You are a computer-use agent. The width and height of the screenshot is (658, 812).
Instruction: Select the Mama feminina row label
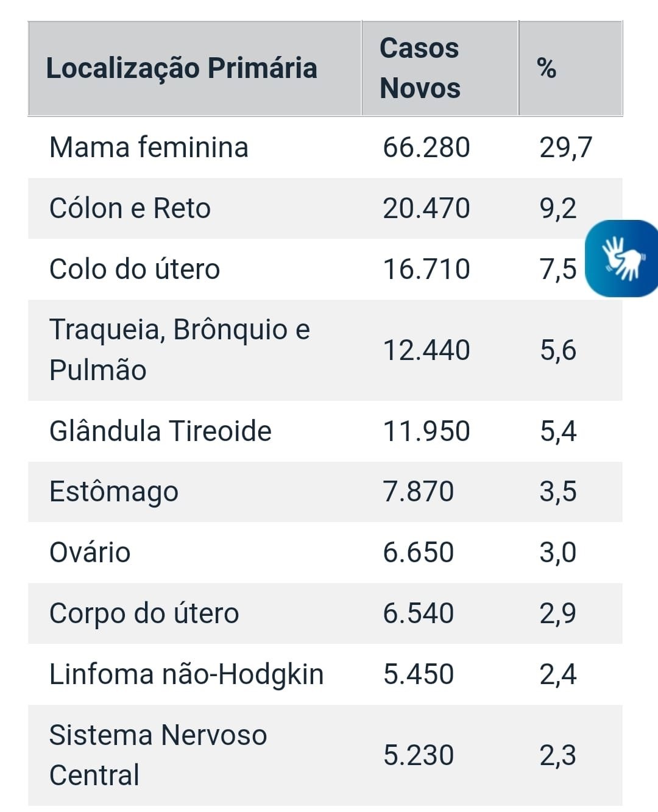[149, 147]
